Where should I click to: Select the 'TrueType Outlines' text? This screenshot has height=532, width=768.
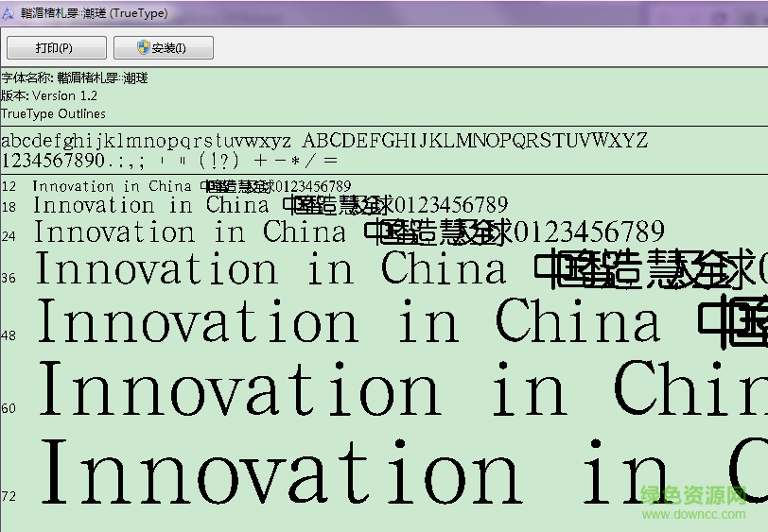tap(53, 113)
